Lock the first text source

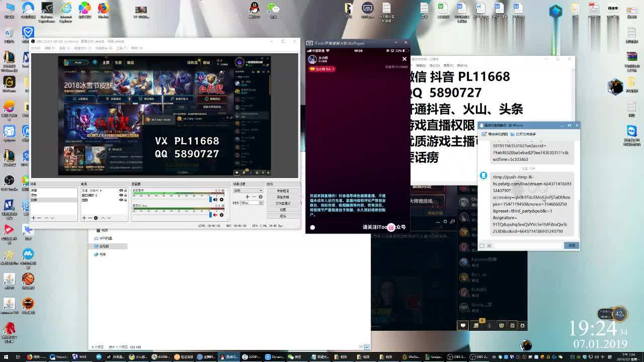[125, 191]
